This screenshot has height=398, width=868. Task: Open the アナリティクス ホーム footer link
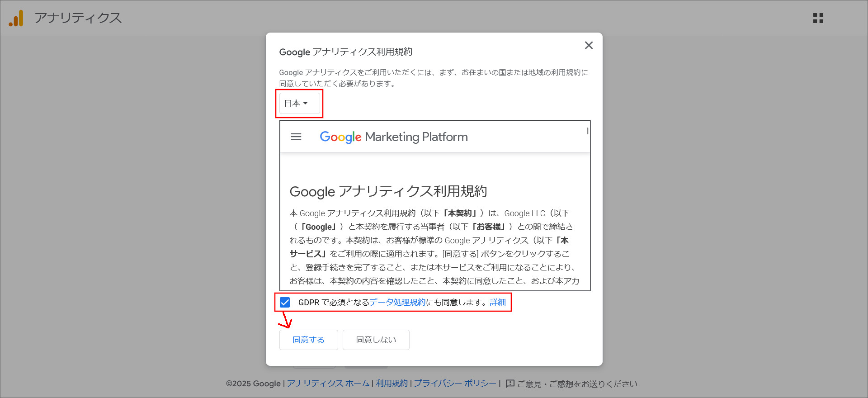328,384
